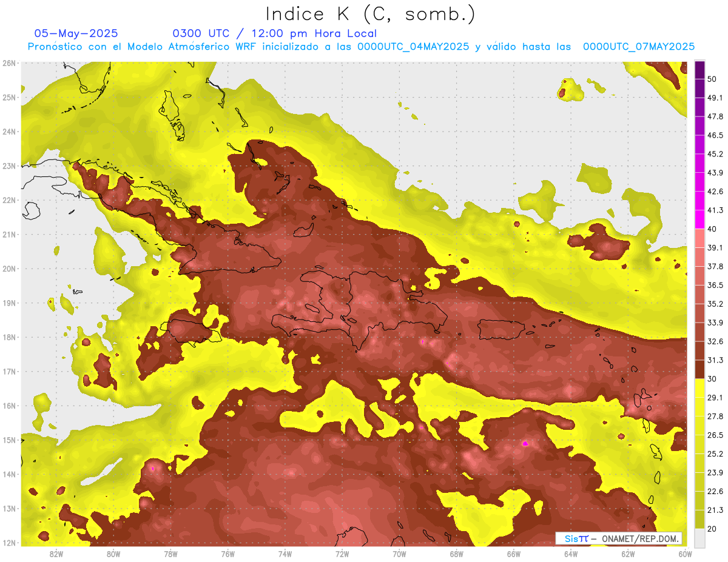728x562 pixels.
Task: Click the "15N" latitude label
Action: [9, 440]
